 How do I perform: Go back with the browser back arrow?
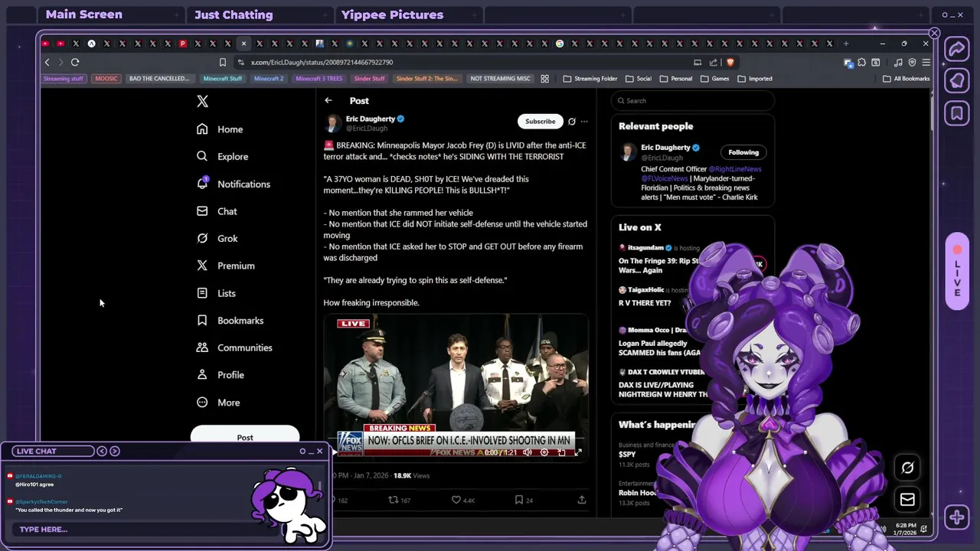[47, 62]
